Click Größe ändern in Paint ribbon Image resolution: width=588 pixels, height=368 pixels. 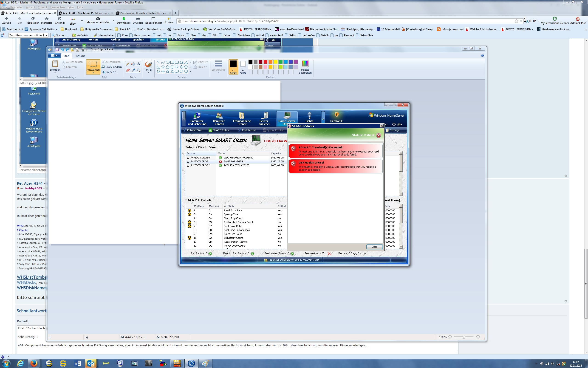point(112,67)
